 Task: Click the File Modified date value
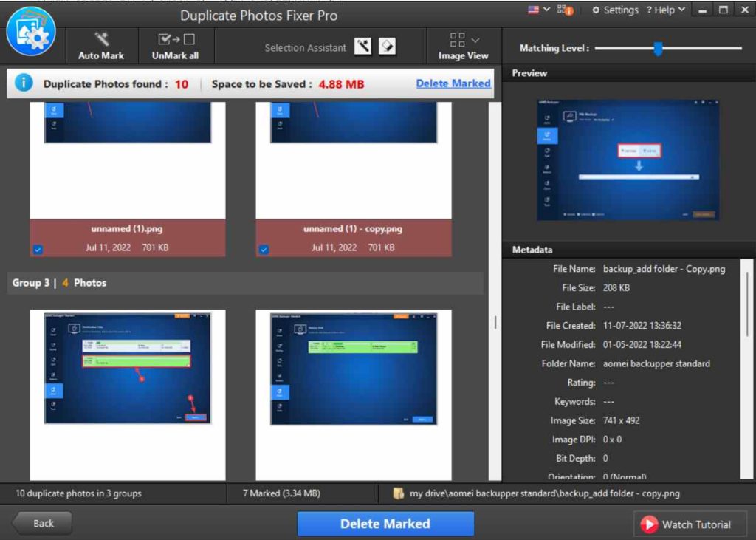coord(642,344)
